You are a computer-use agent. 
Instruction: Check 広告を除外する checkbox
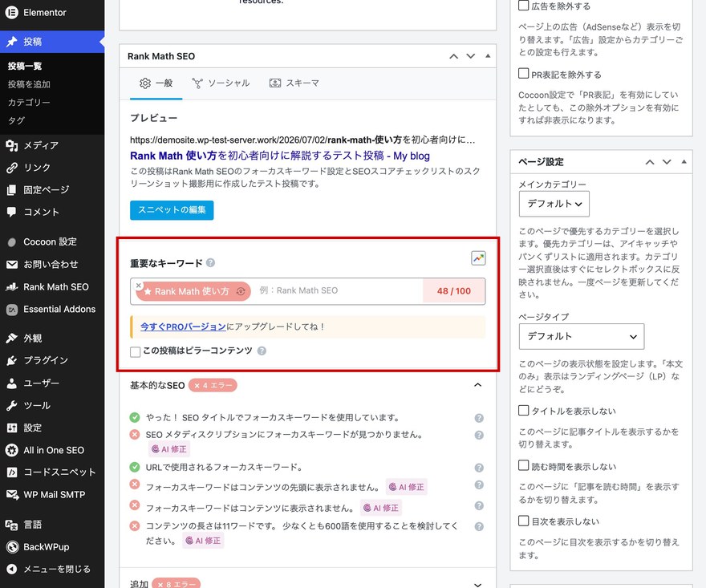(523, 6)
